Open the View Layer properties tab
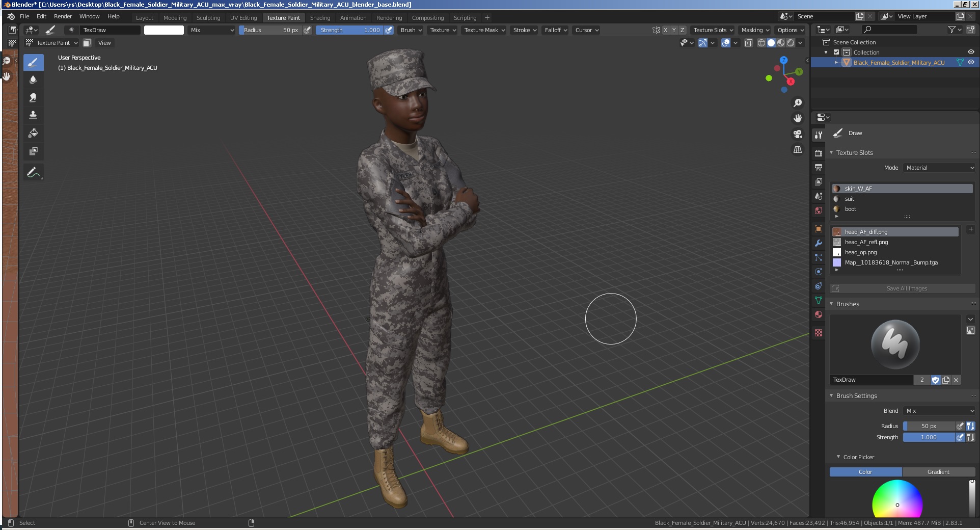The image size is (980, 530). point(819,181)
